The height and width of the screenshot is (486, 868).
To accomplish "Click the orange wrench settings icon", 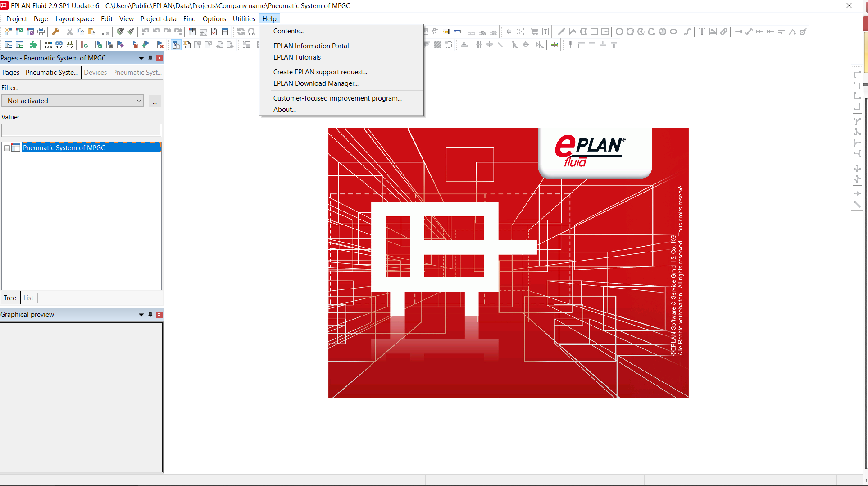I will pyautogui.click(x=55, y=32).
